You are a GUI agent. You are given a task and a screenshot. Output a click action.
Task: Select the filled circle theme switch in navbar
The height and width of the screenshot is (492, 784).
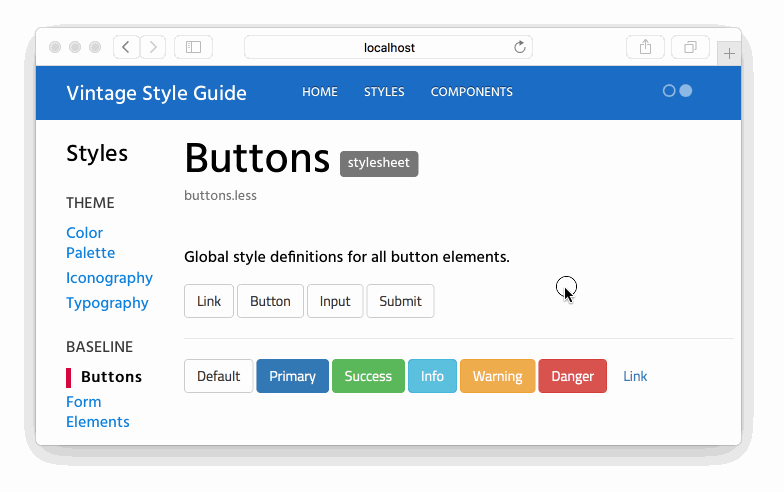click(x=686, y=91)
